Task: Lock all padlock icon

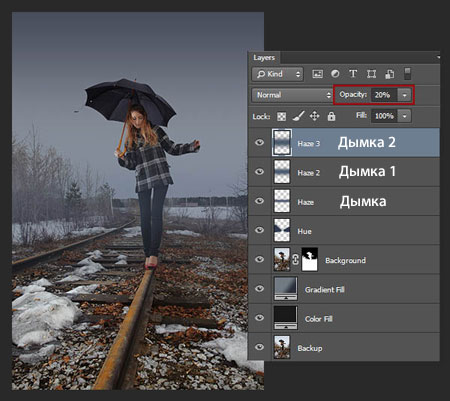Action: (x=331, y=116)
